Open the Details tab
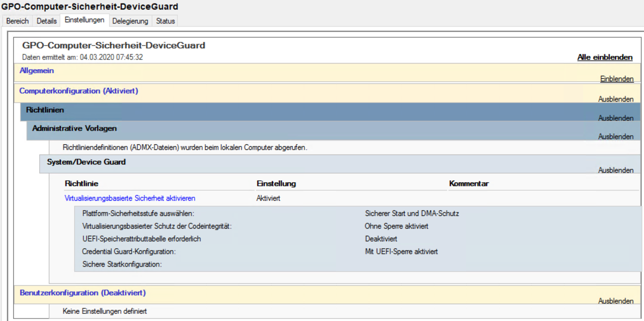The width and height of the screenshot is (644, 321). point(47,21)
